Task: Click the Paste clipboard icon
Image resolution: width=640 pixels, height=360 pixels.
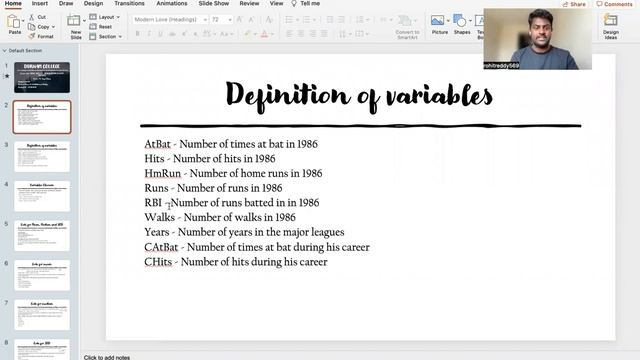Action: 13,22
